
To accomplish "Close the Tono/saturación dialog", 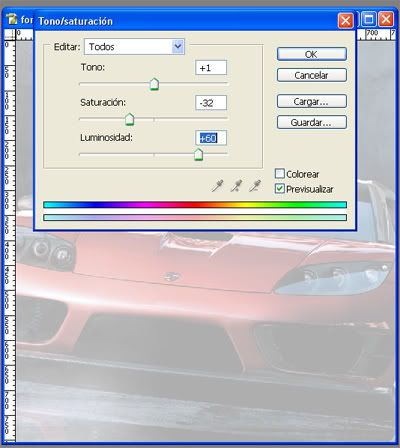I will point(345,21).
